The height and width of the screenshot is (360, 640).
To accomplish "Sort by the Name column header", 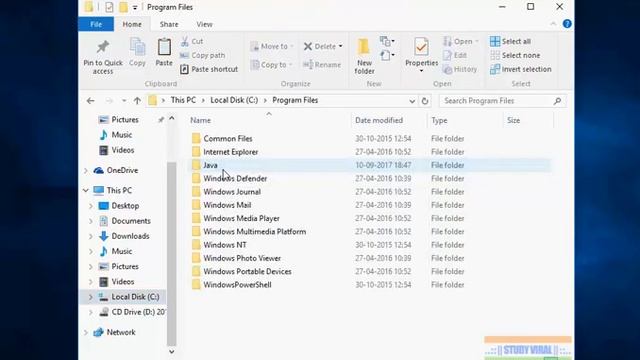I will point(200,120).
